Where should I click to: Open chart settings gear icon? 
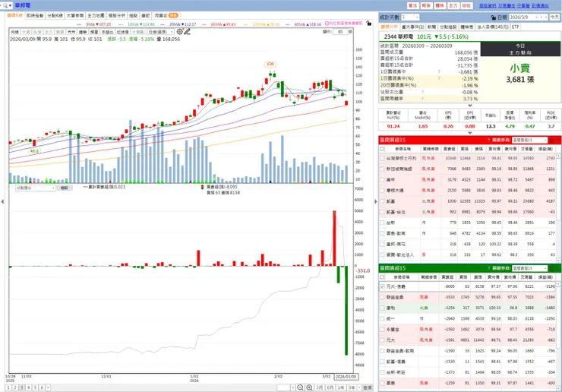[x=180, y=32]
